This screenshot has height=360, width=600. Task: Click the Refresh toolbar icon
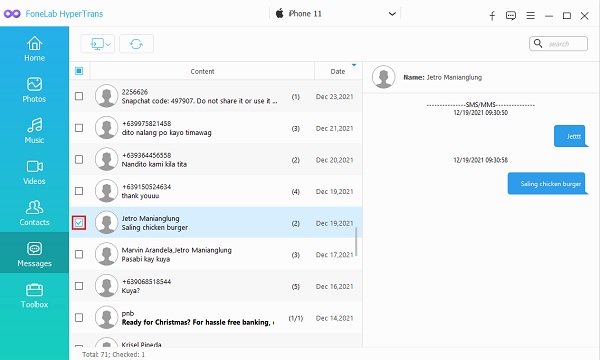click(136, 44)
